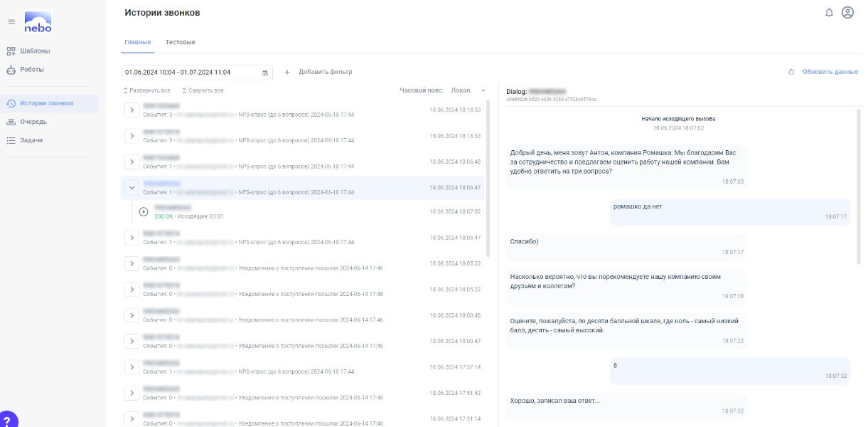Click message 'Насколько вероятно, что вы порекомендуете'
The image size is (868, 427).
click(626, 285)
